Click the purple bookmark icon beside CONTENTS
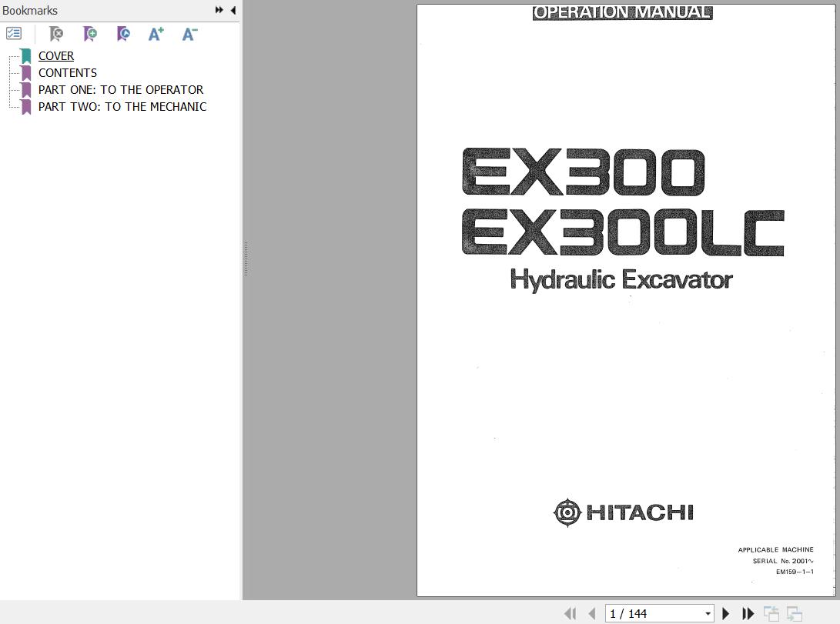The height and width of the screenshot is (624, 840). (26, 73)
